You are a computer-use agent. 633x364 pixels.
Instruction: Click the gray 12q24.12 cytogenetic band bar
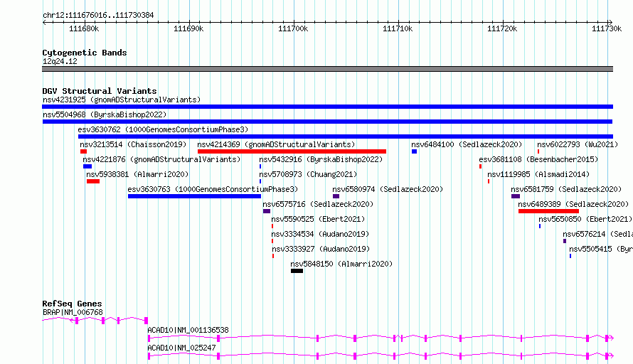pos(327,69)
